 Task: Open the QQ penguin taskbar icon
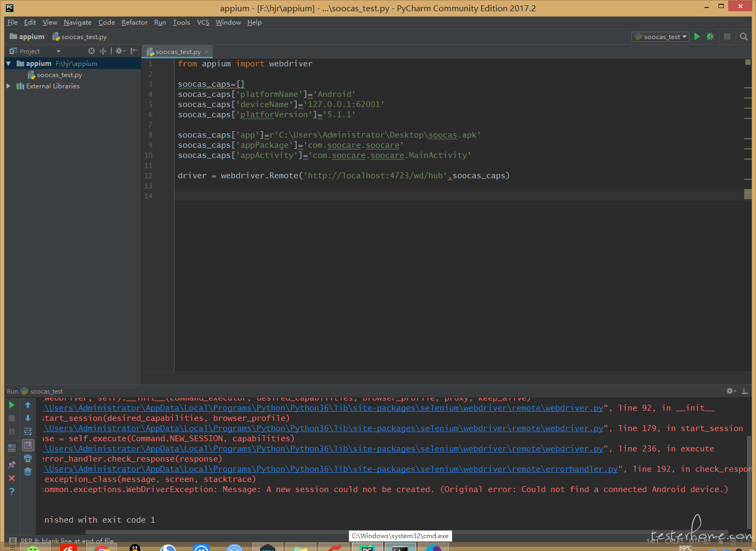pos(135,547)
